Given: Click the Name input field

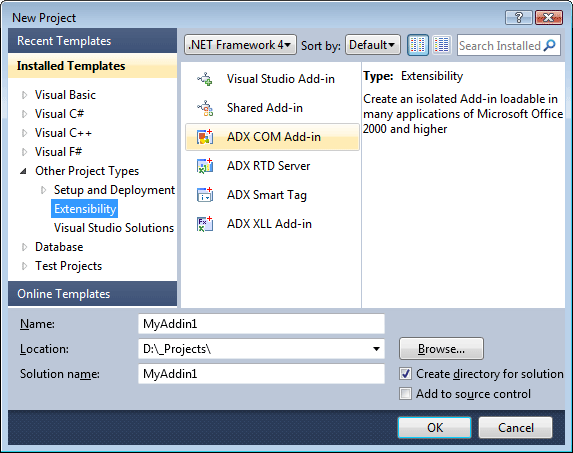Looking at the screenshot, I should (261, 324).
